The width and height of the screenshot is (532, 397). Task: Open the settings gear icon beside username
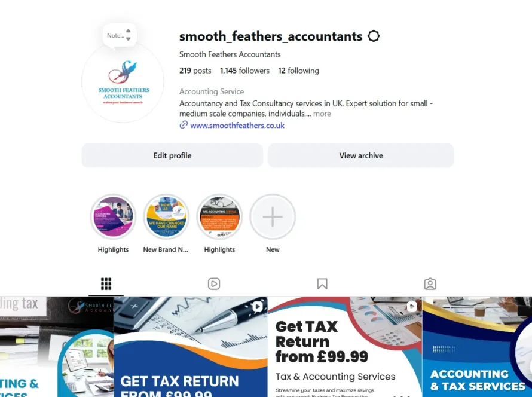coord(374,36)
